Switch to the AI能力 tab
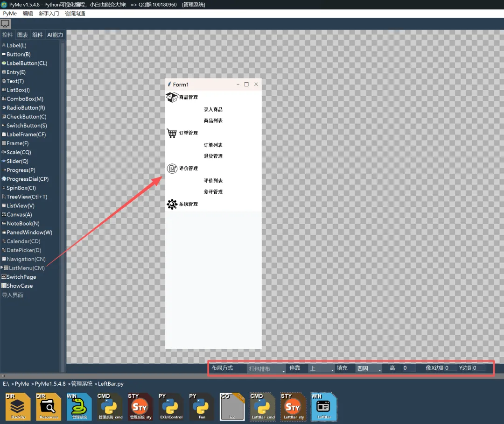 pos(55,35)
